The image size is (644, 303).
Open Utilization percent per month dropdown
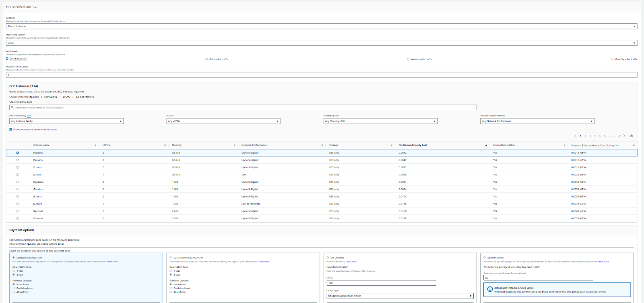(400, 296)
